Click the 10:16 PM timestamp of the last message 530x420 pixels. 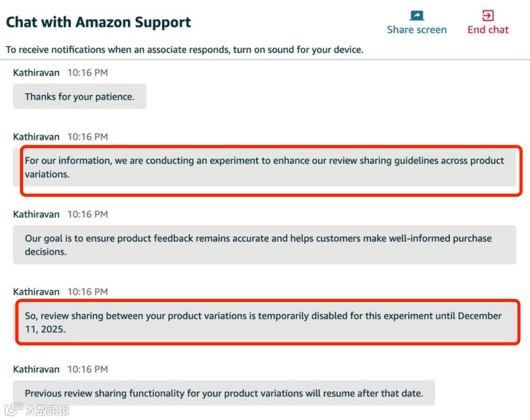87,370
